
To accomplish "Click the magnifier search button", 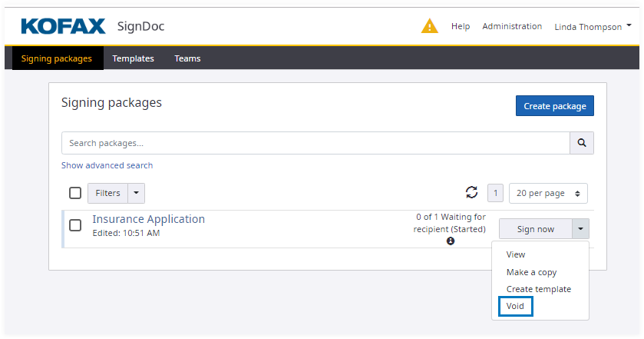I will pyautogui.click(x=582, y=143).
